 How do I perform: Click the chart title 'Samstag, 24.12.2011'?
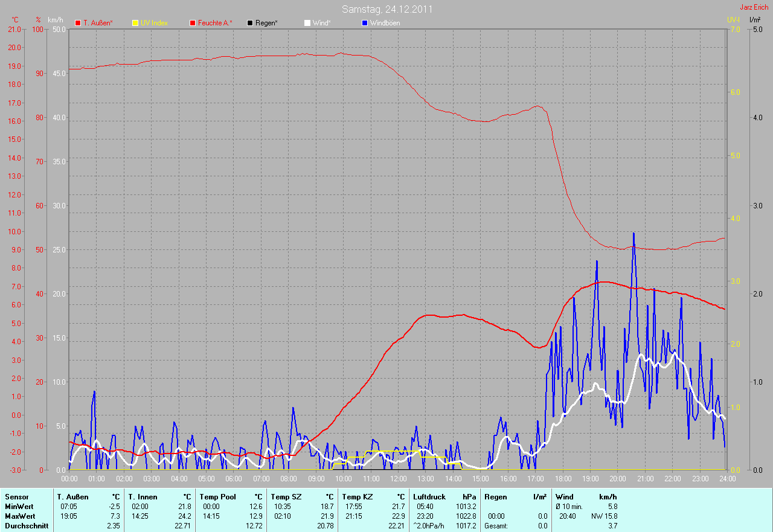pyautogui.click(x=387, y=9)
